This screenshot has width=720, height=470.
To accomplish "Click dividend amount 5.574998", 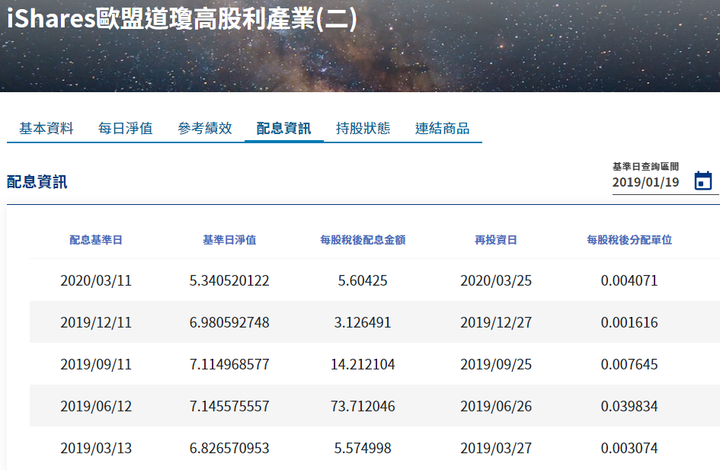I will (x=363, y=448).
